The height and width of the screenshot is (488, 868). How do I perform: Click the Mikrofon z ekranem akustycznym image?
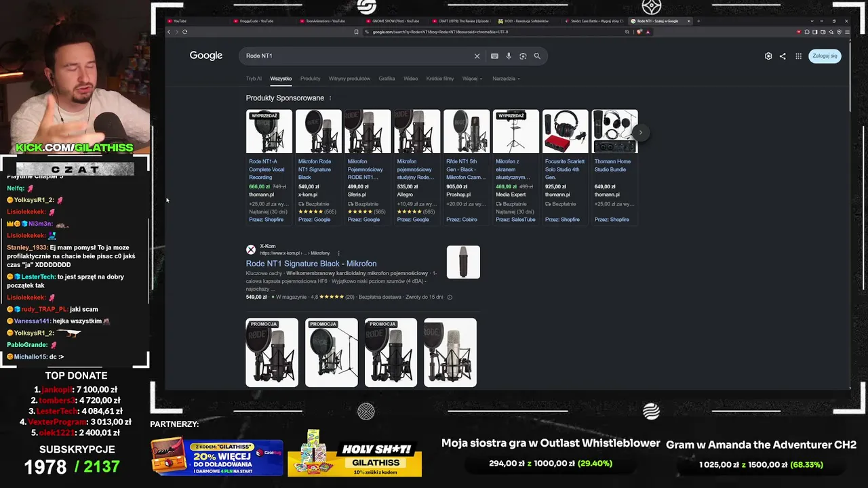516,131
